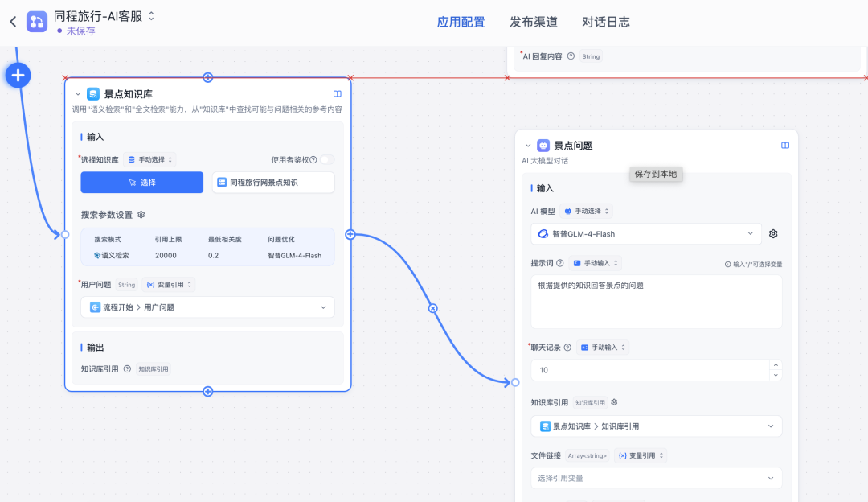Decrease 聊天记录 value with the down arrow
The image size is (868, 502).
[x=776, y=375]
